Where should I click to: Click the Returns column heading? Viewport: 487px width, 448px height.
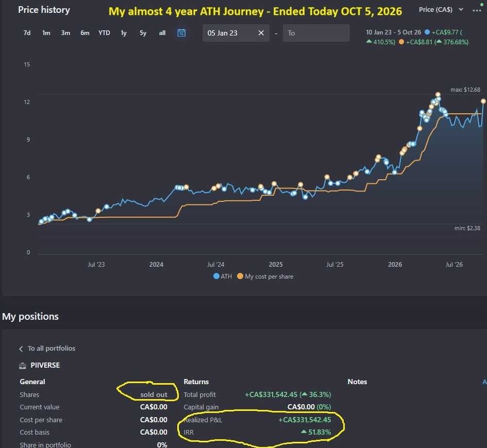[x=196, y=382]
